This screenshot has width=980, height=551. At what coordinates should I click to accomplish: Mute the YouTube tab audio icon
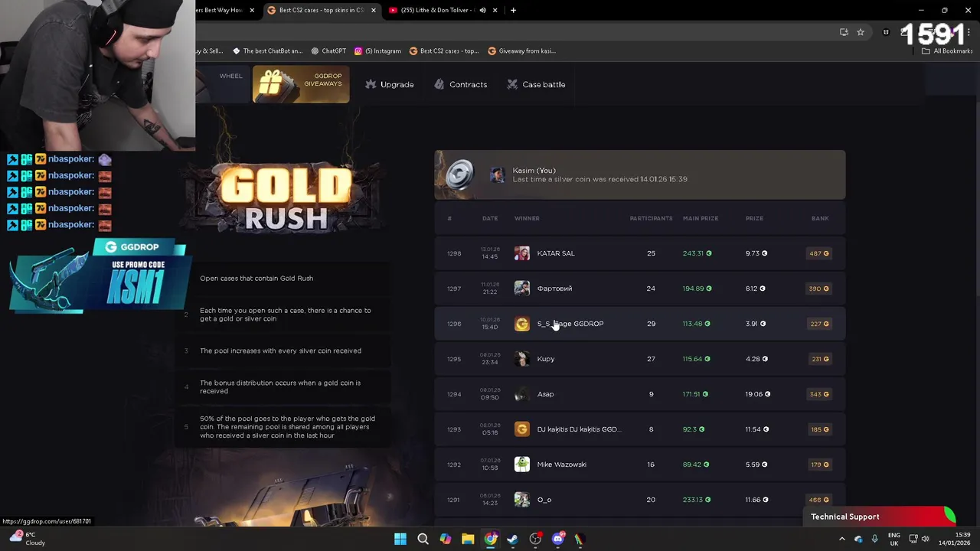click(482, 10)
